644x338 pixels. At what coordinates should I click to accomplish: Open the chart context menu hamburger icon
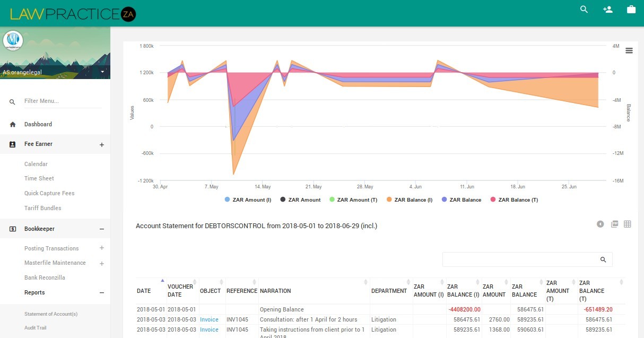[x=629, y=50]
